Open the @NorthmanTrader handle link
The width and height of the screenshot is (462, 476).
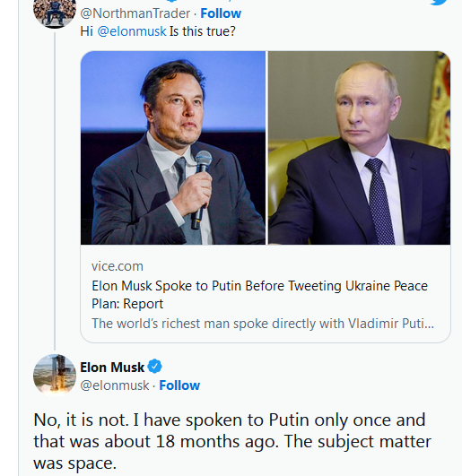point(135,13)
